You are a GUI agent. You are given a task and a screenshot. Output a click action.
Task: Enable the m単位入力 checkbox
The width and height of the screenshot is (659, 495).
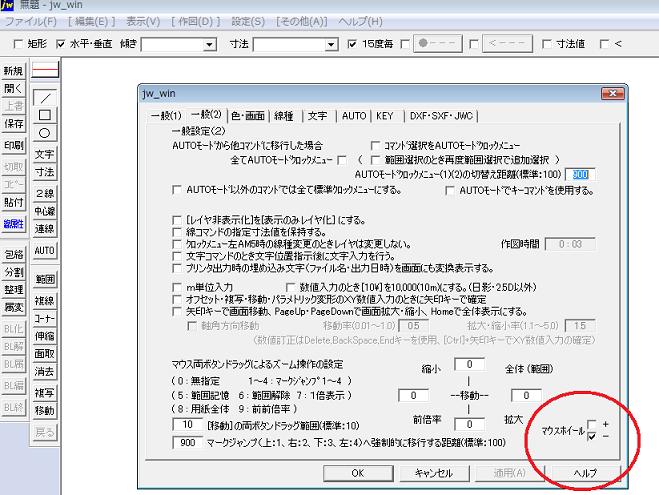[177, 287]
